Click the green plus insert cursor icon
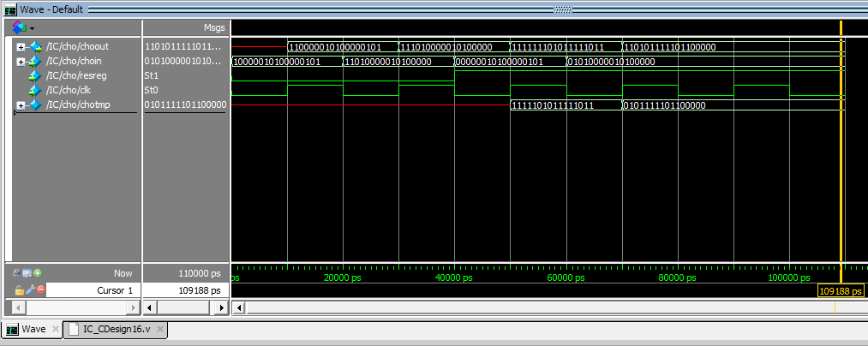 point(38,273)
